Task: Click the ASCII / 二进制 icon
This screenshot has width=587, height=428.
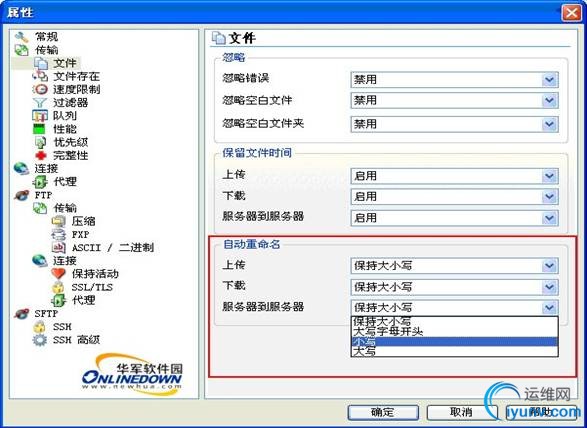Action: [x=59, y=248]
